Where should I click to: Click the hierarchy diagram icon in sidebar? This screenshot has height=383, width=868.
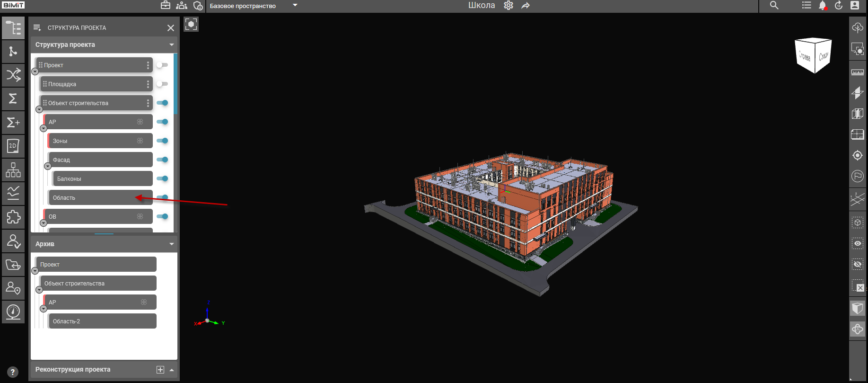point(13,170)
